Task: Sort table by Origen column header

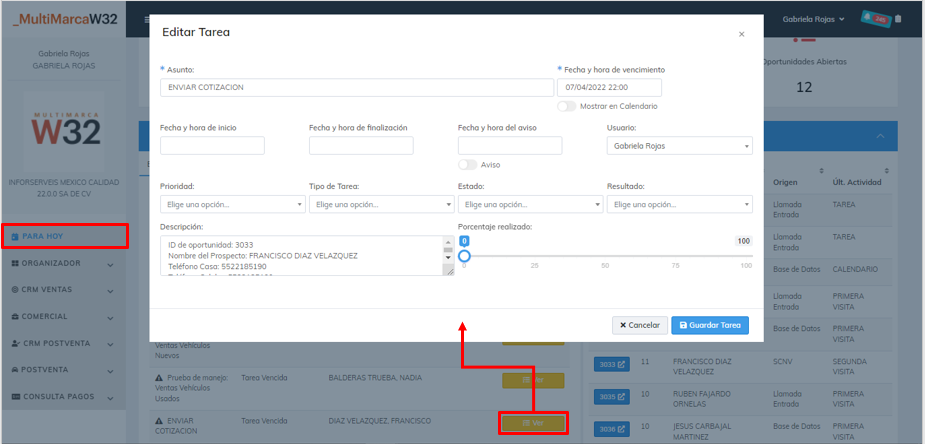Action: (x=783, y=182)
